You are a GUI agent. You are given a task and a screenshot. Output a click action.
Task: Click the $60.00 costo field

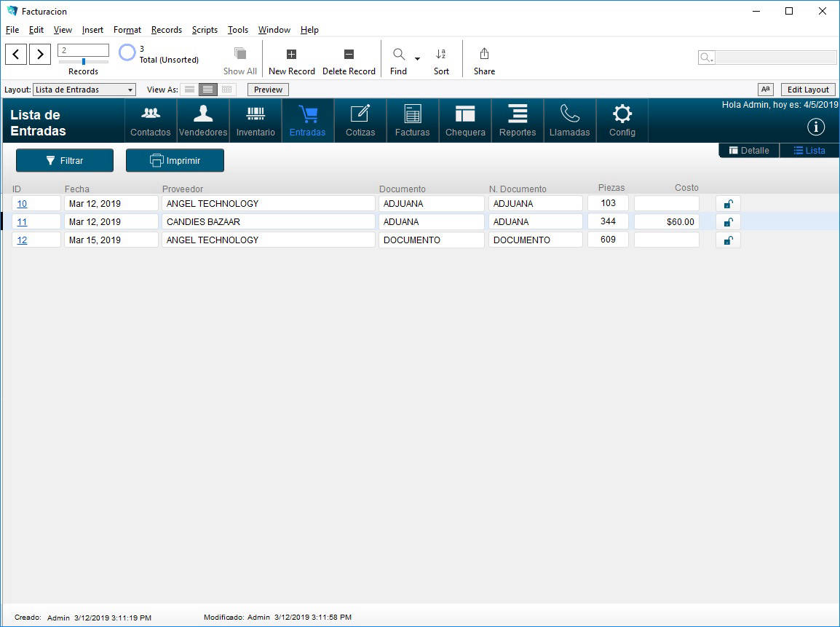(667, 222)
